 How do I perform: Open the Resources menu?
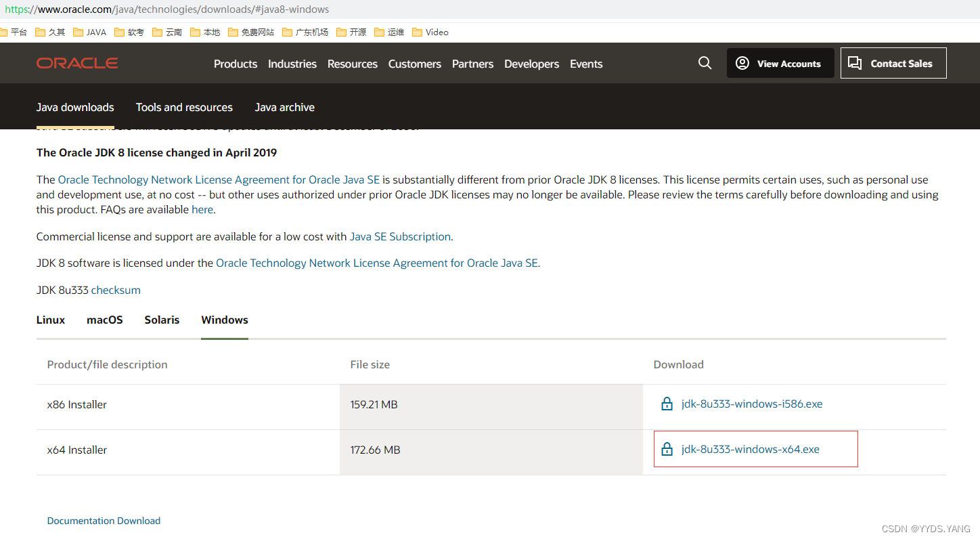click(x=353, y=64)
